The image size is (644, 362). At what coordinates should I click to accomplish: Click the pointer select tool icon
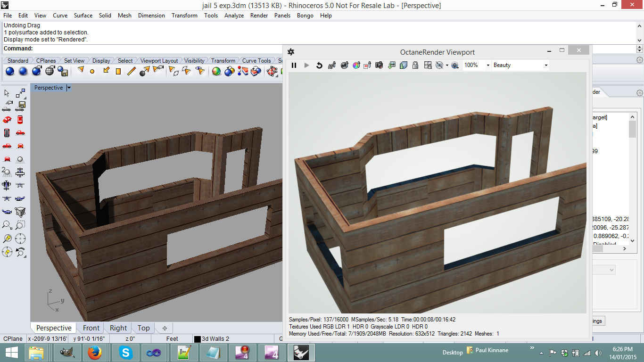point(7,93)
